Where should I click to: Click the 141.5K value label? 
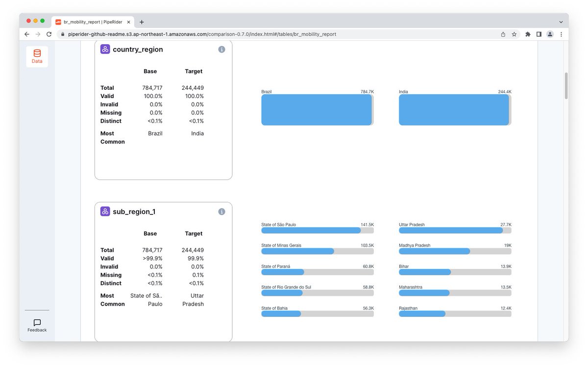coord(367,225)
